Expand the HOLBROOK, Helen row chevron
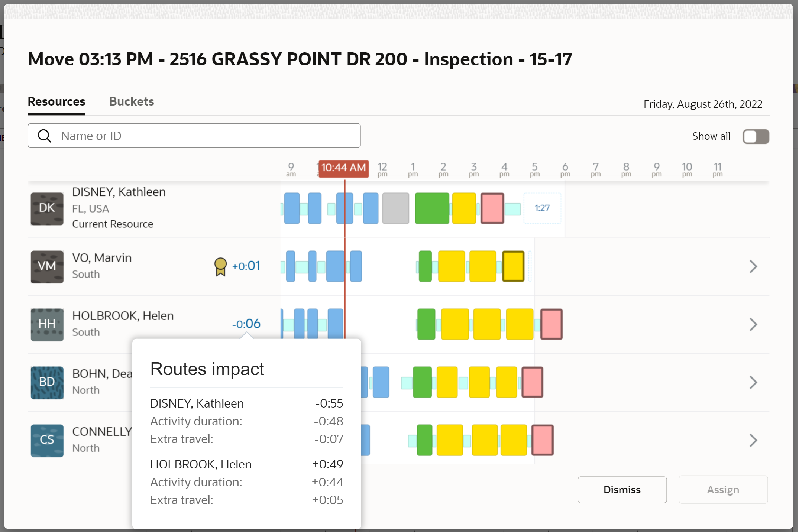The image size is (799, 532). pyautogui.click(x=753, y=324)
